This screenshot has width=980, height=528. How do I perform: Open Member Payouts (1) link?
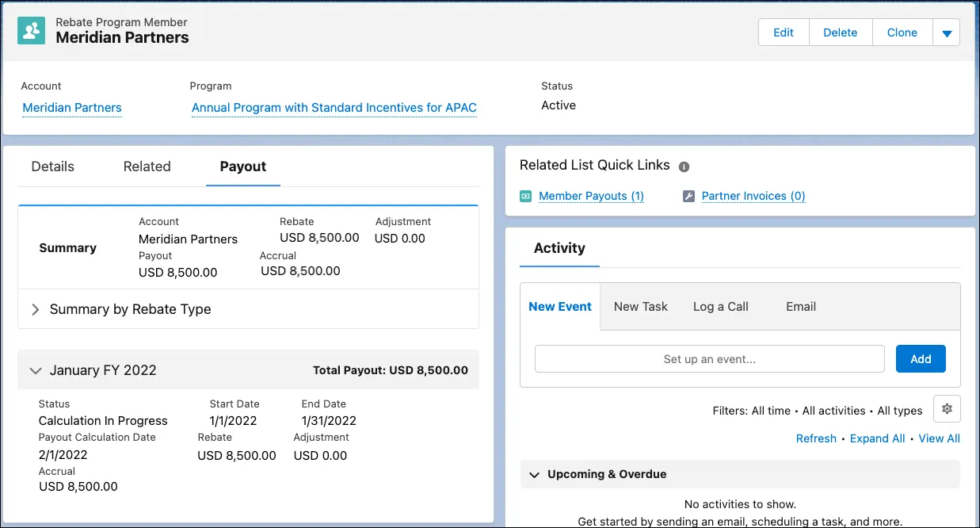(591, 196)
